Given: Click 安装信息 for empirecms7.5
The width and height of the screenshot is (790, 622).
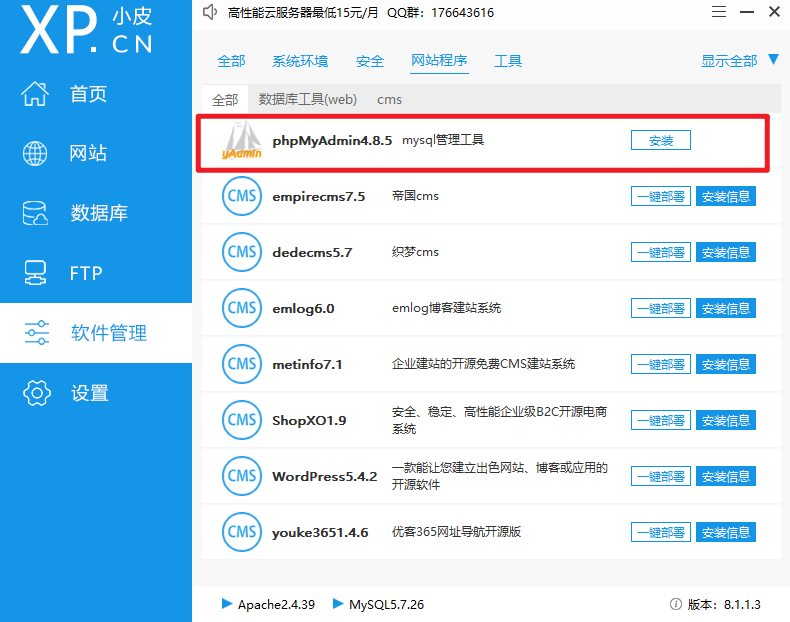Looking at the screenshot, I should click(x=726, y=196).
